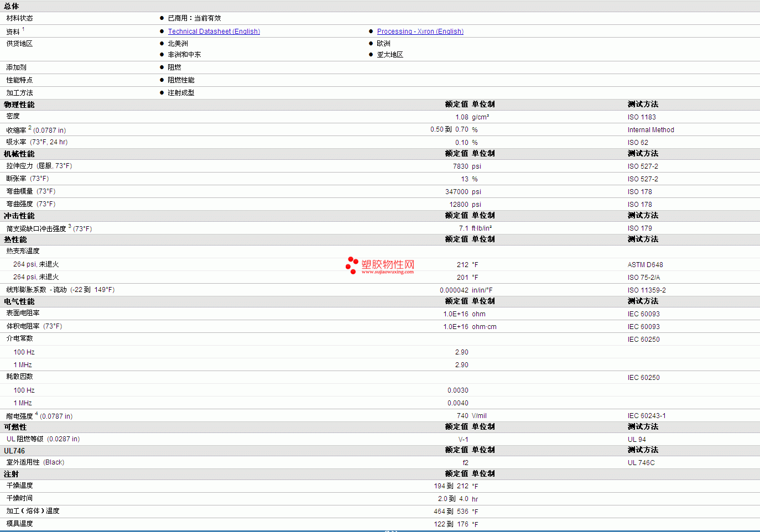
Task: Click the 阻燃性能 feature value
Action: pyautogui.click(x=181, y=80)
